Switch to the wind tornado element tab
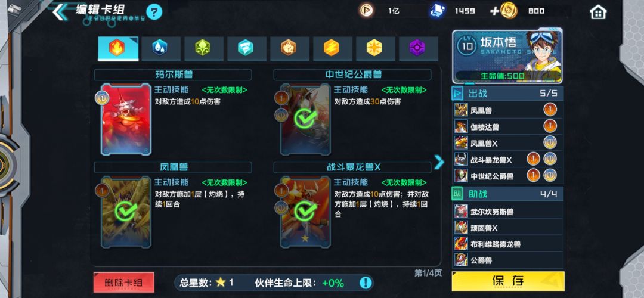 (246, 48)
